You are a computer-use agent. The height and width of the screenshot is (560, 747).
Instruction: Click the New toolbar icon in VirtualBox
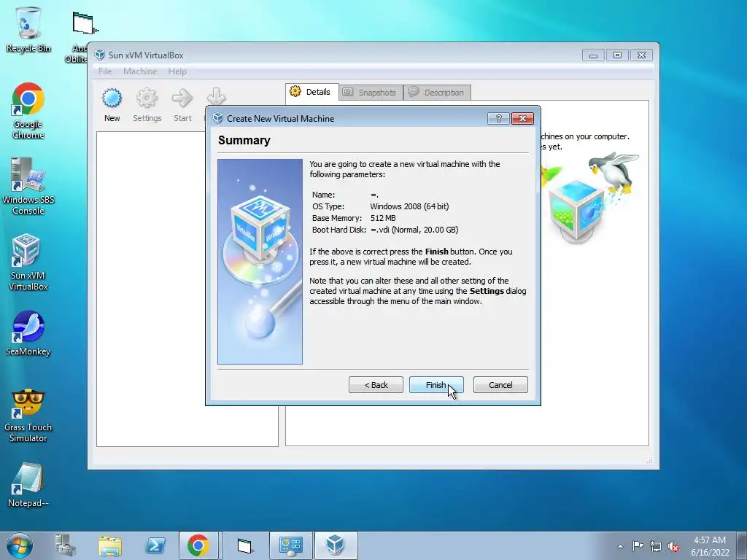(x=112, y=105)
